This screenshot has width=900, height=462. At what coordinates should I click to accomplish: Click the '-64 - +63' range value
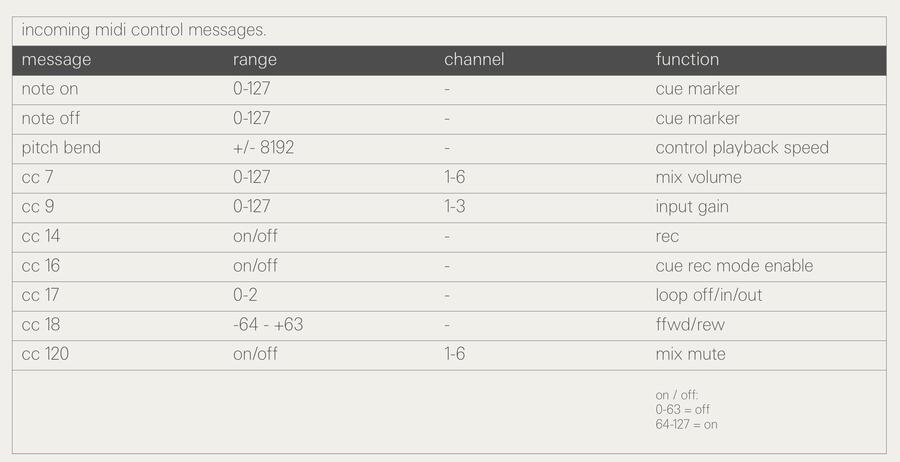(268, 324)
